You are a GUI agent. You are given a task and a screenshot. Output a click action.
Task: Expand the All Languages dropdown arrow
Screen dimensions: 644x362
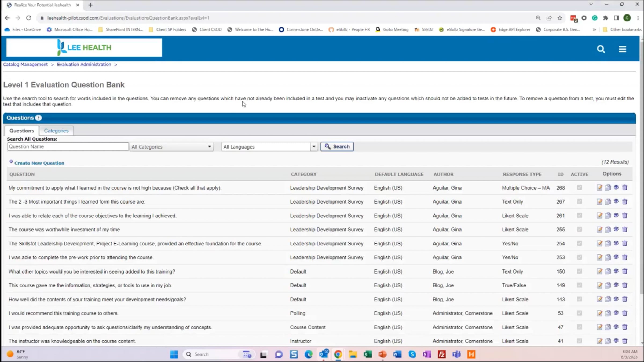click(x=314, y=147)
